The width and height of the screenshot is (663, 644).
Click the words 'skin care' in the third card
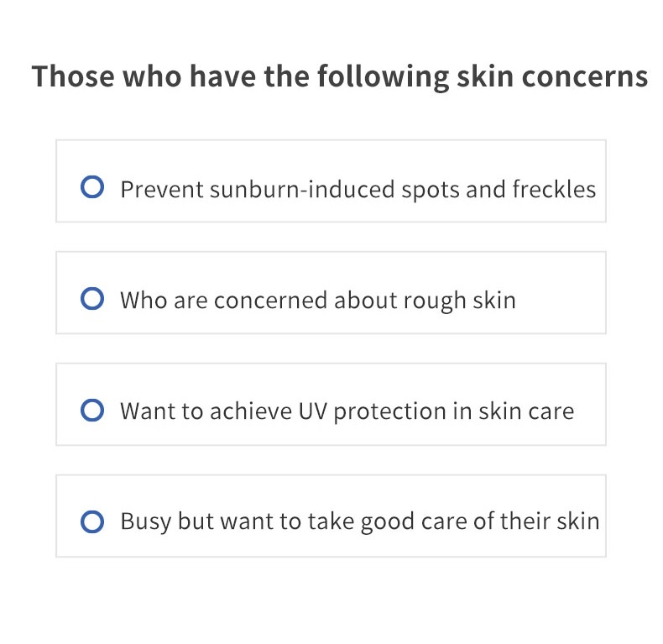(x=526, y=411)
